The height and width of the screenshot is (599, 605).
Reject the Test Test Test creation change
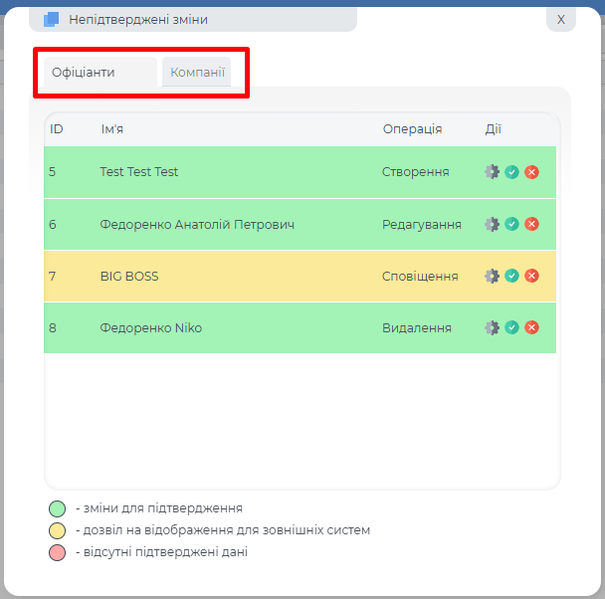[x=532, y=172]
